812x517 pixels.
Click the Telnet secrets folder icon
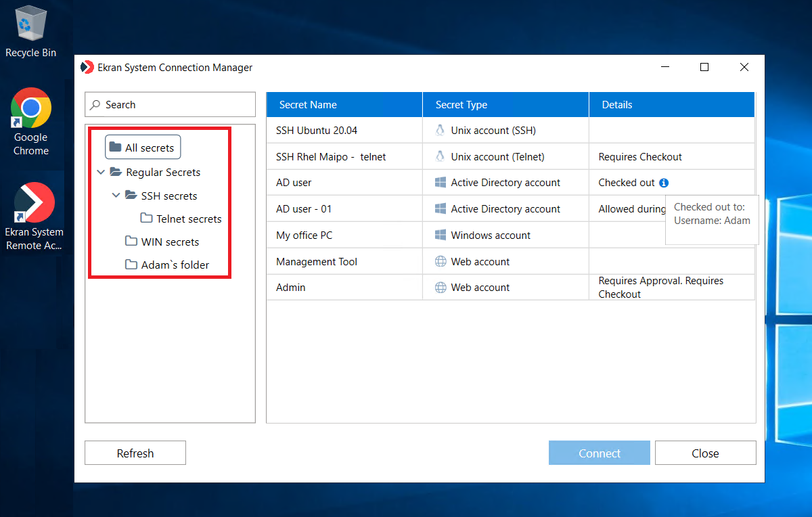tap(146, 219)
